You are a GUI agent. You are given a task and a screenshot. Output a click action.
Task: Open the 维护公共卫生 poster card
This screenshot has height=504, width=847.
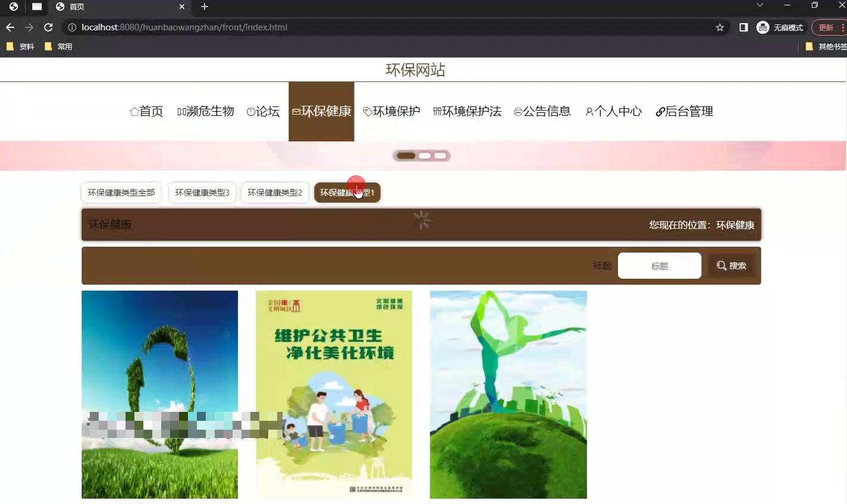[334, 395]
